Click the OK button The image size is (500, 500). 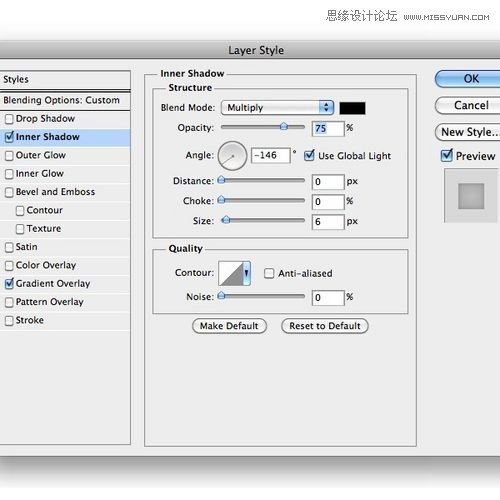[x=468, y=79]
